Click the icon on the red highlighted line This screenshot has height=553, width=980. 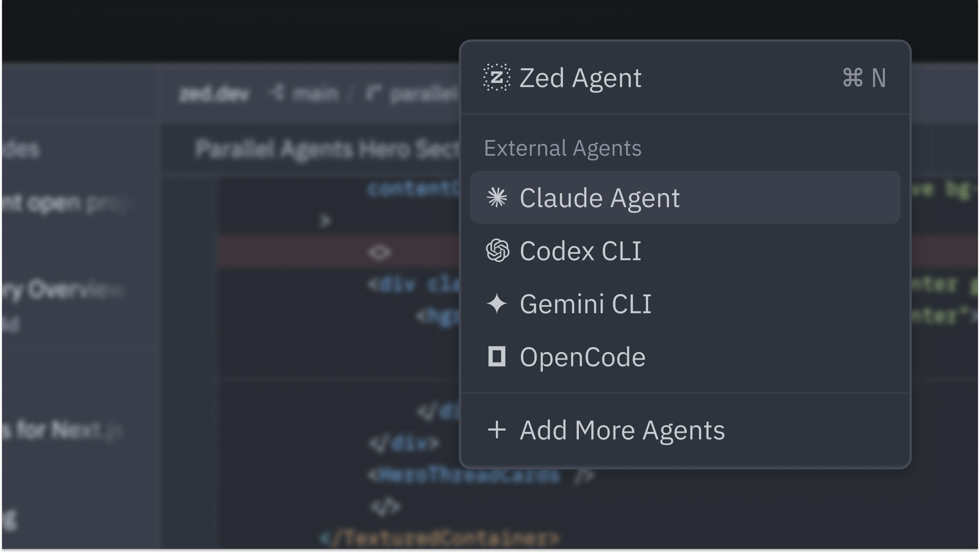379,252
